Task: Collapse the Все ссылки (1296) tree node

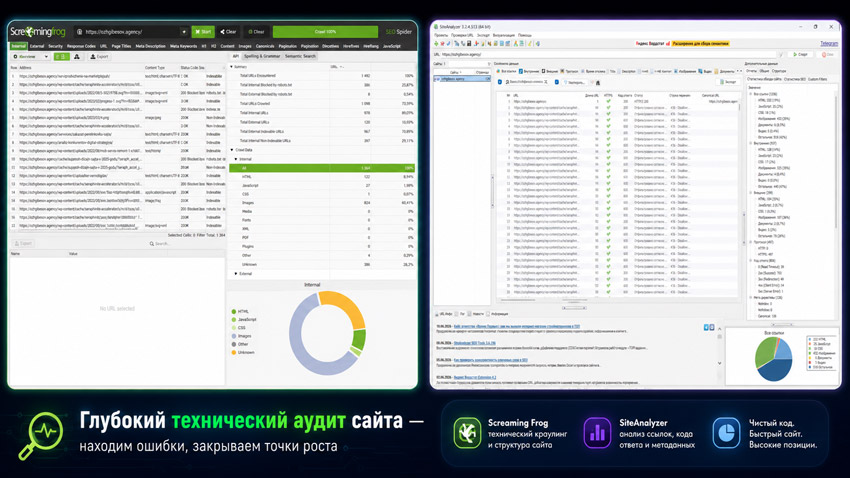Action: tap(751, 94)
